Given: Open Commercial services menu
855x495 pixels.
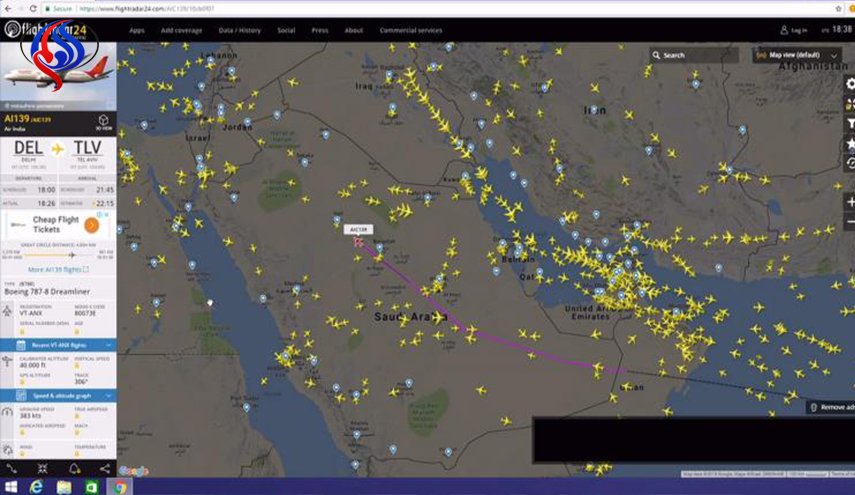Looking at the screenshot, I should pyautogui.click(x=411, y=31).
